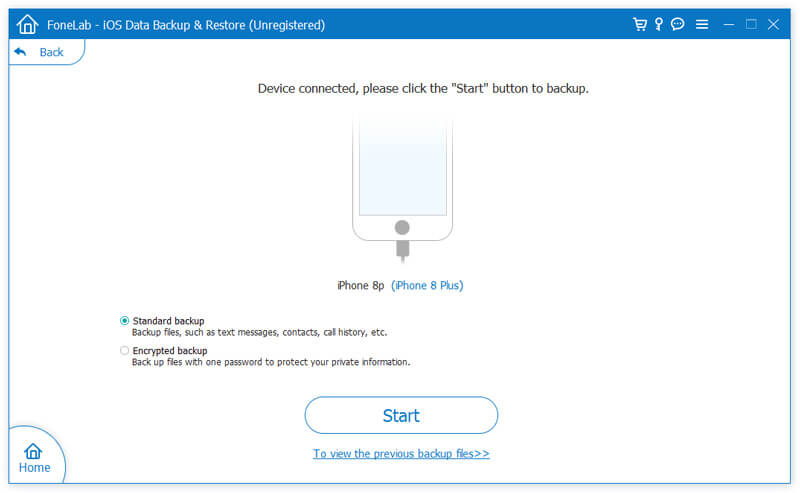Screen dimensions: 800x493
Task: Minimize the FoneLab window
Action: (x=729, y=24)
